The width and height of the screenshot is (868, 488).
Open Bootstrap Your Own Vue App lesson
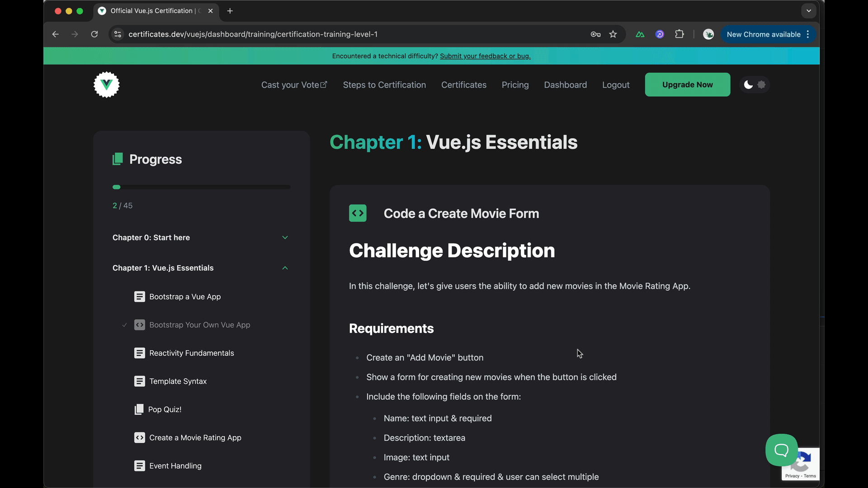(x=199, y=325)
